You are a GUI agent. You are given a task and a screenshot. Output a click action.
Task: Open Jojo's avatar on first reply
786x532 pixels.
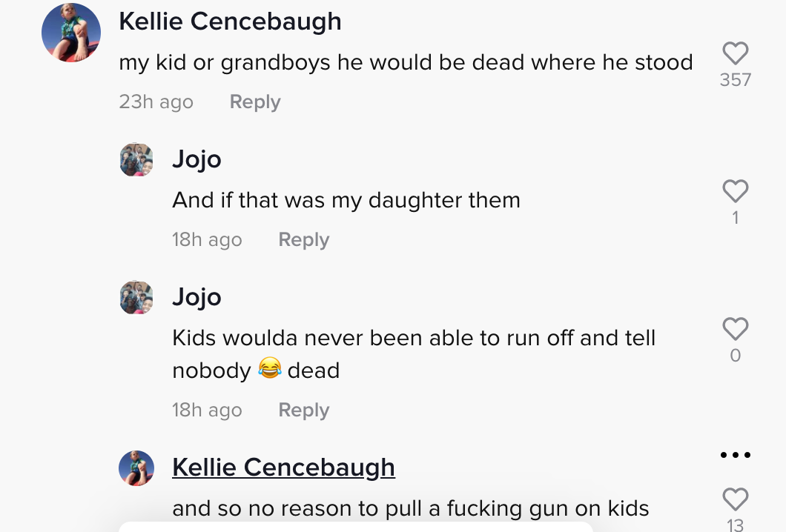pos(136,160)
